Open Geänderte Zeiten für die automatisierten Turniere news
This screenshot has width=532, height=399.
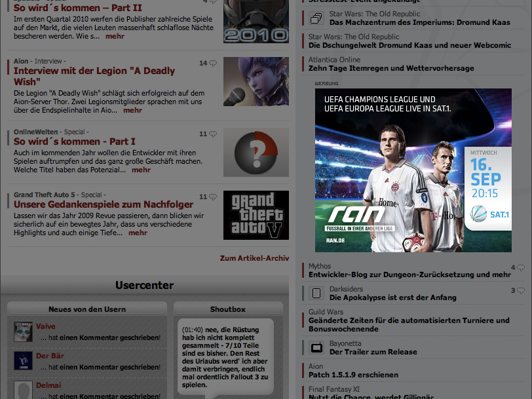coord(409,325)
